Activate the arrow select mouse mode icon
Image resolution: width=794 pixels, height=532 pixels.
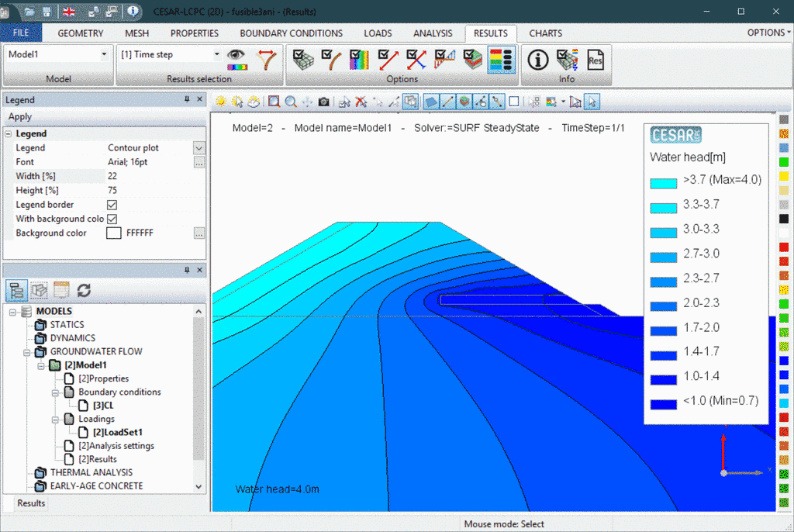tap(592, 102)
